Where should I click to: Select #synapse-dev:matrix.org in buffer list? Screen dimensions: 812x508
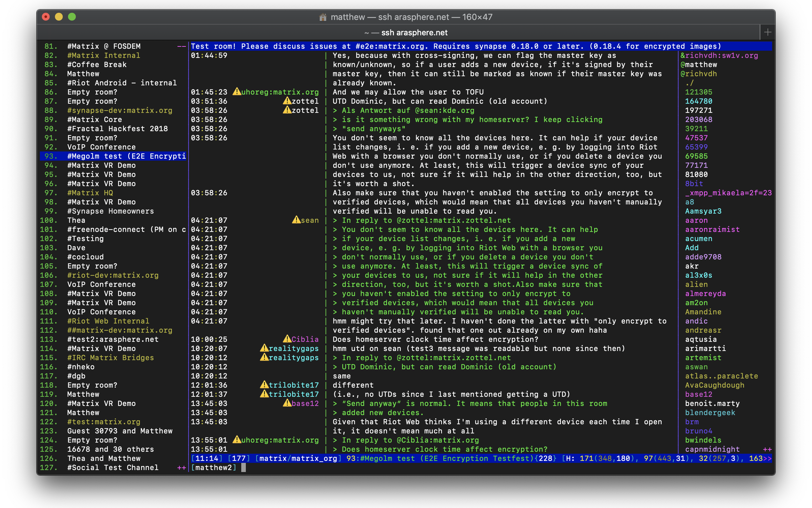click(120, 110)
